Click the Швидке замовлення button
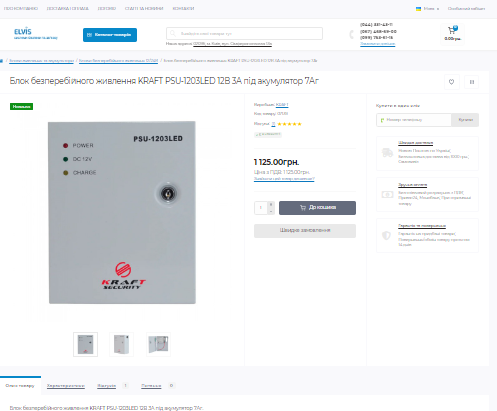The width and height of the screenshot is (497, 411). coord(305,231)
